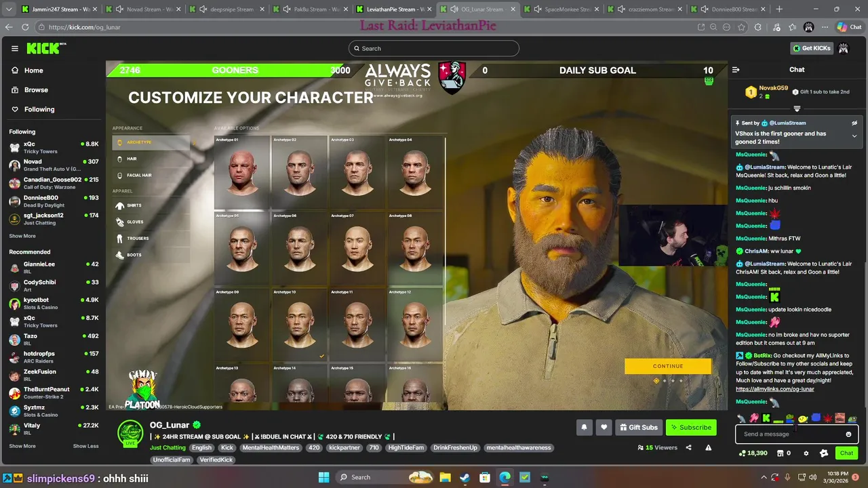Click the Edge icon in the taskbar
The image size is (868, 488).
[x=505, y=477]
